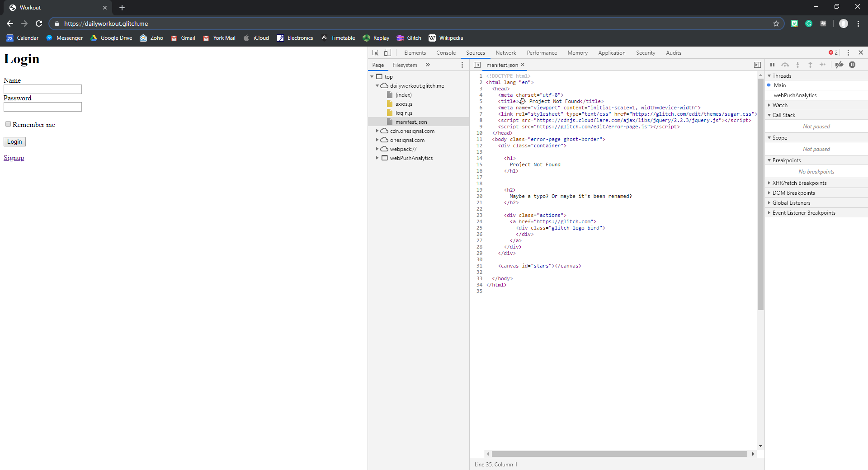The image size is (868, 470).
Task: Toggle pause on exceptions icon
Action: tap(852, 65)
